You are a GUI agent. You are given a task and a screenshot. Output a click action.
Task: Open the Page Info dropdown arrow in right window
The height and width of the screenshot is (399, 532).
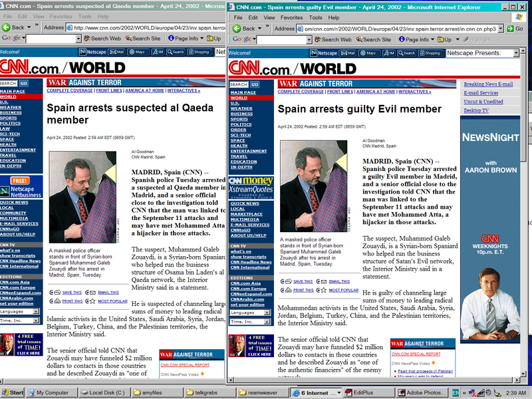coord(432,40)
